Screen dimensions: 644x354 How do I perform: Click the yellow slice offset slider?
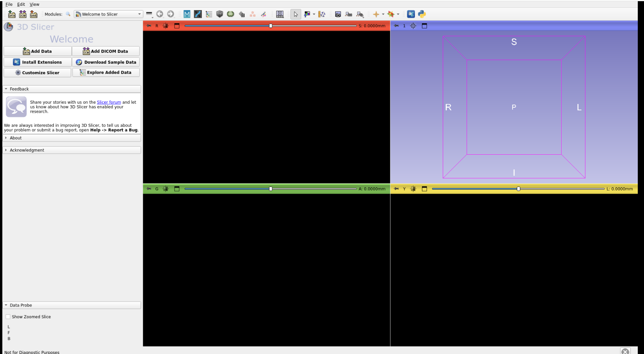[x=518, y=189]
